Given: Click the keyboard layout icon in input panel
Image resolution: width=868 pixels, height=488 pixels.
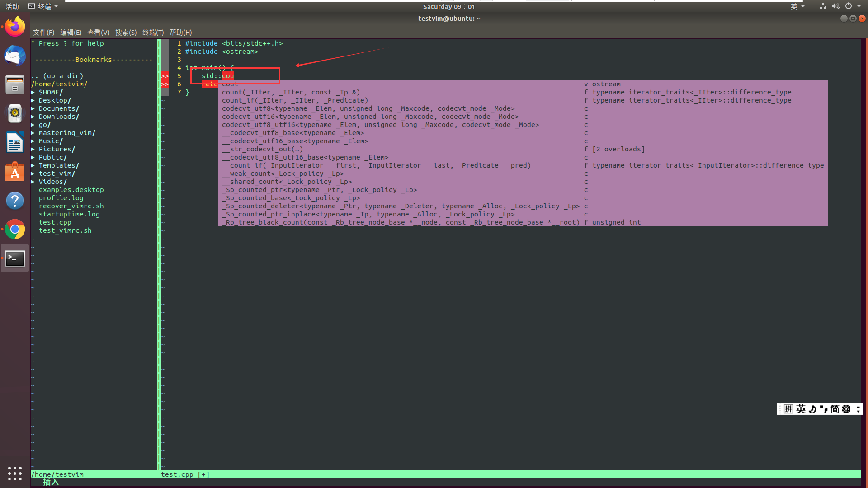Looking at the screenshot, I should tap(788, 409).
